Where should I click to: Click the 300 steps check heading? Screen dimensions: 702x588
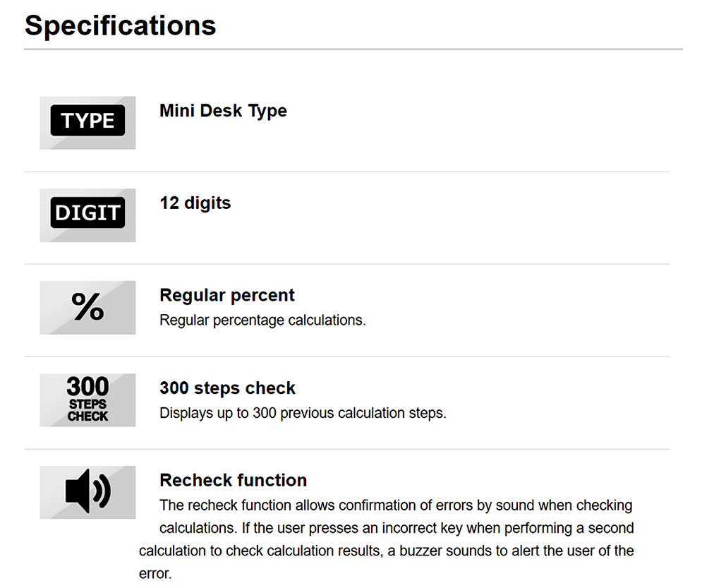227,388
